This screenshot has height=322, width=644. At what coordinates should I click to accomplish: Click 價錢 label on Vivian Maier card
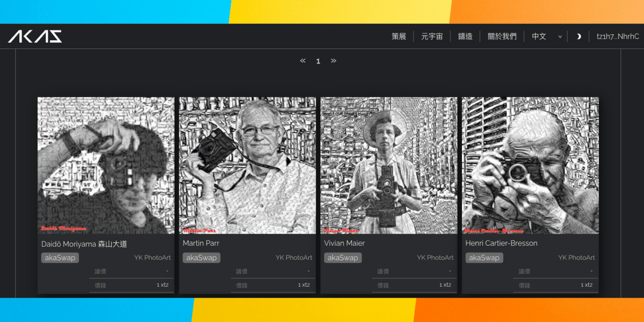point(383,286)
